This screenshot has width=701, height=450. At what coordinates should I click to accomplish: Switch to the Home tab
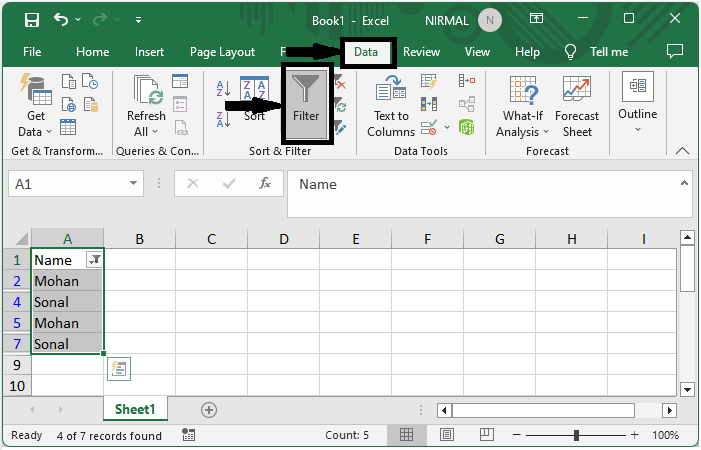click(93, 52)
